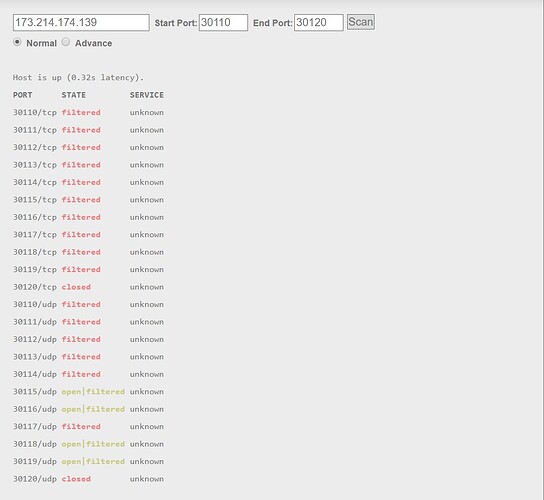This screenshot has height=500, width=544.
Task: Focus the IP address field 173.214.174.139
Action: tap(81, 23)
